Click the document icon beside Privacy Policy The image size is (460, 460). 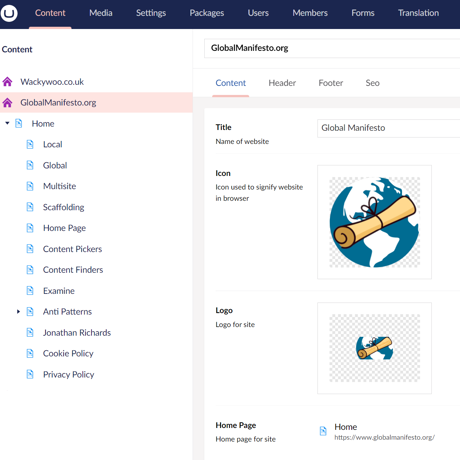tap(30, 374)
